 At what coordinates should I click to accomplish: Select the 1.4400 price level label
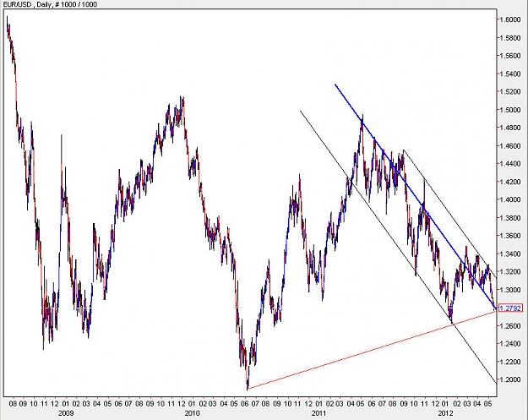[x=510, y=164]
